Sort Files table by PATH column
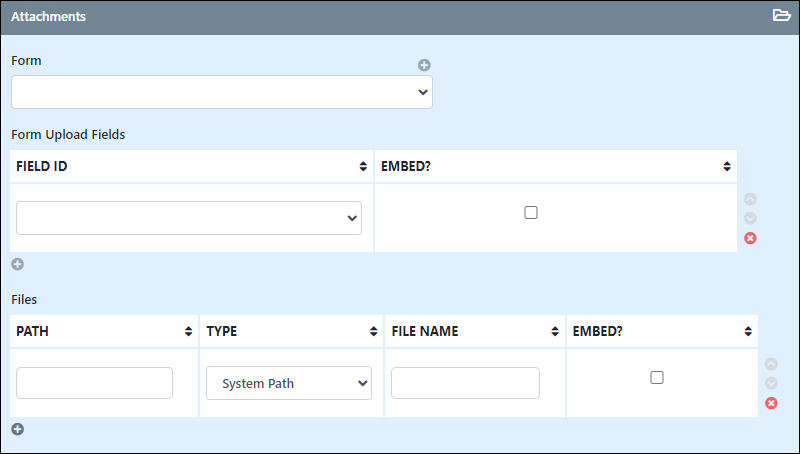The width and height of the screenshot is (800, 454). 104,331
